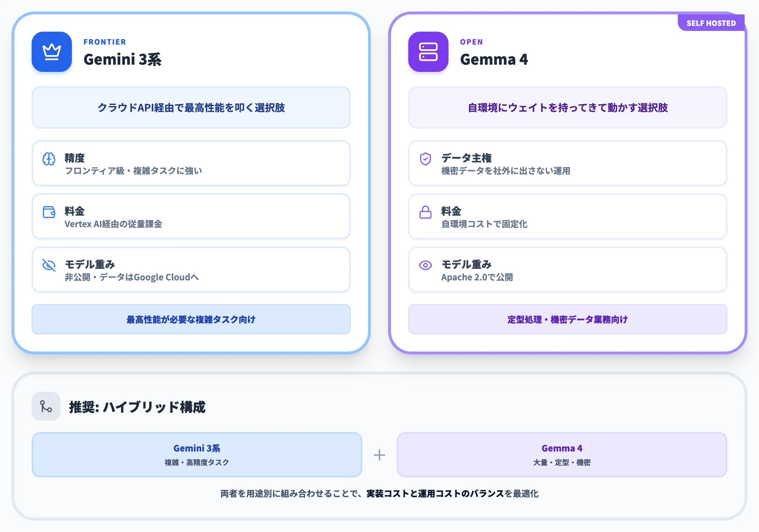Select the 定型処理・機密データ業務向け banner

click(568, 319)
